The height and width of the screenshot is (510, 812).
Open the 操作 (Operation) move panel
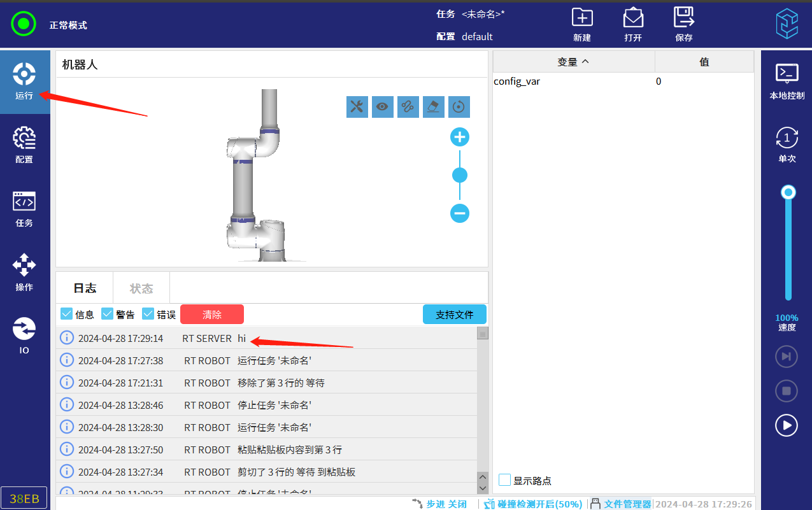(x=24, y=273)
